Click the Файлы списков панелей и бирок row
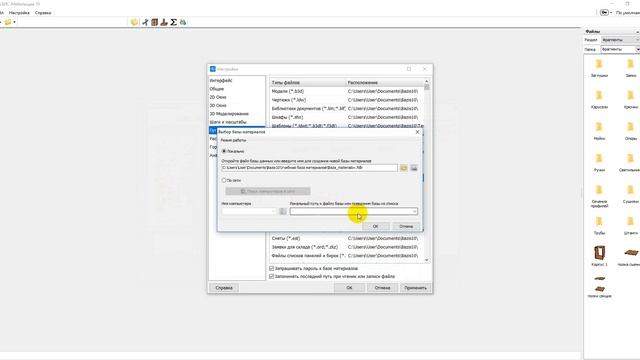Viewport: 640px width, 360px height. (x=347, y=256)
